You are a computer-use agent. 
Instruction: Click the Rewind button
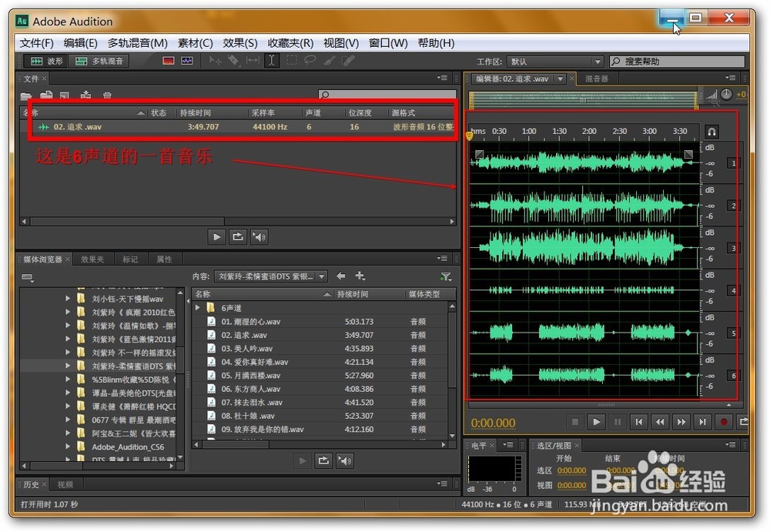(660, 421)
